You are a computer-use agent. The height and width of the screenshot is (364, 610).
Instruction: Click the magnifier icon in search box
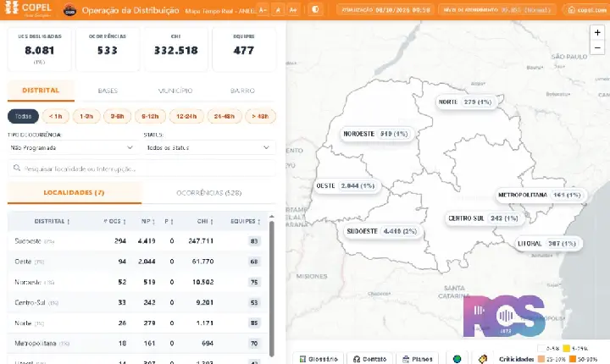[x=17, y=168]
